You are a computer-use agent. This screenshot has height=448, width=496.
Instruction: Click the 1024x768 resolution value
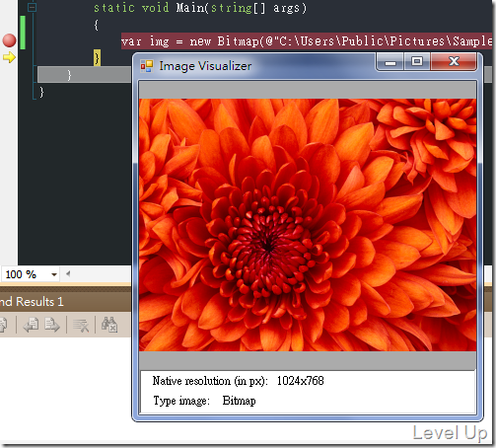[301, 381]
